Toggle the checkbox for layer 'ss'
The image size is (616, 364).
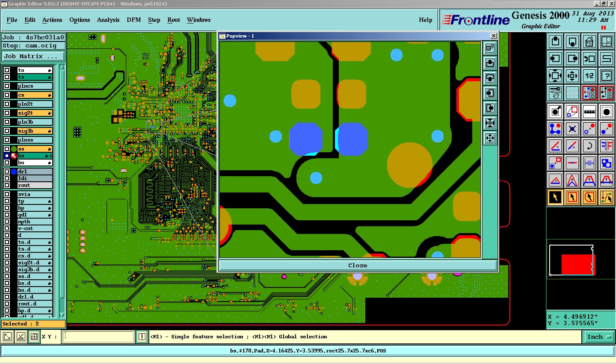[x=7, y=149]
